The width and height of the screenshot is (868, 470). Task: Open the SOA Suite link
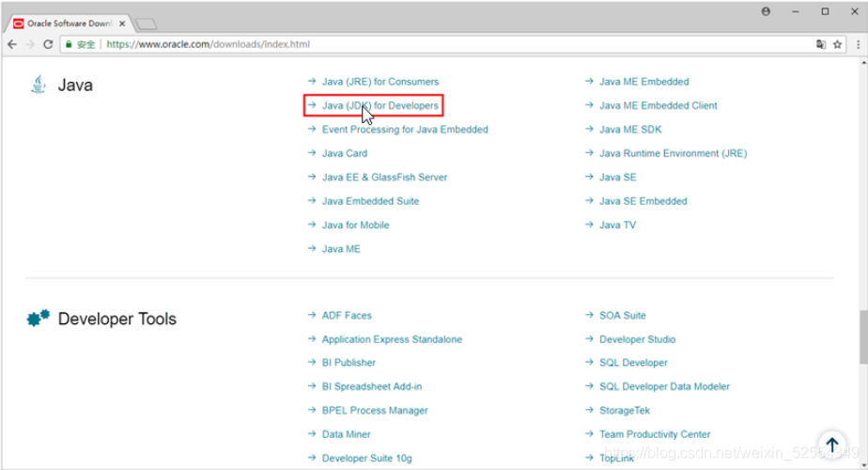[x=623, y=315]
